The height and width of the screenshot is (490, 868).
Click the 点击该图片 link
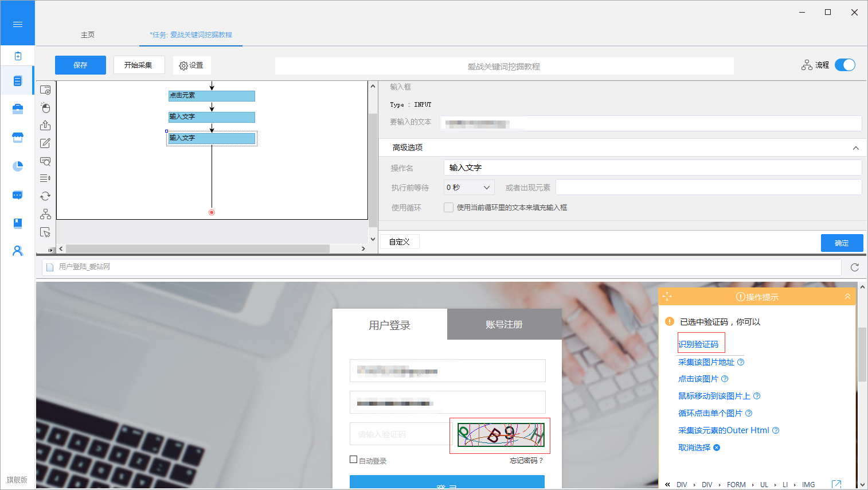pos(698,379)
